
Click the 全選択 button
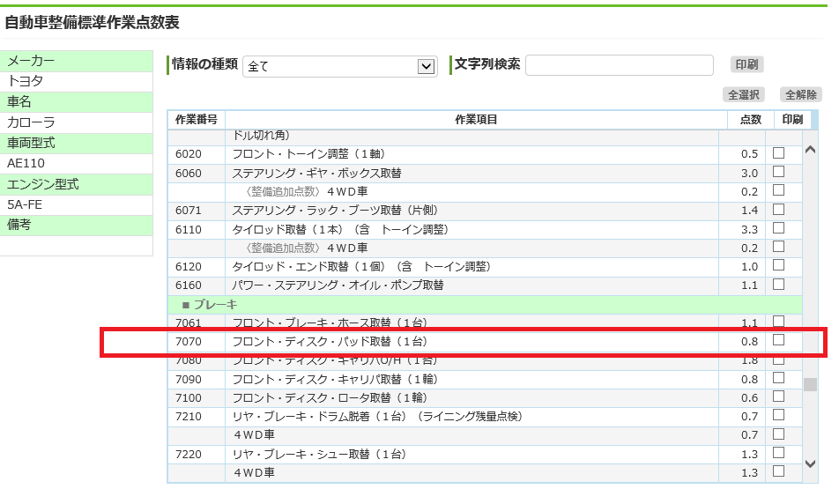(x=743, y=94)
